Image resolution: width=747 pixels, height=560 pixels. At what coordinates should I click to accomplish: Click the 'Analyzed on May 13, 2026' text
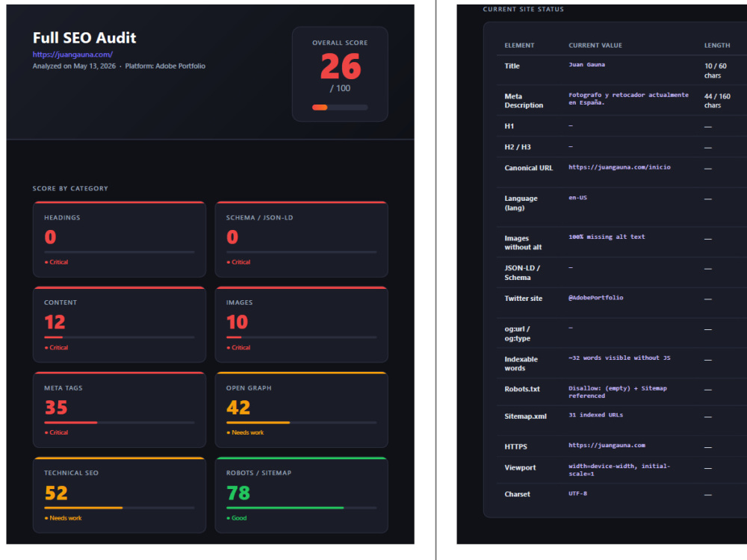74,66
